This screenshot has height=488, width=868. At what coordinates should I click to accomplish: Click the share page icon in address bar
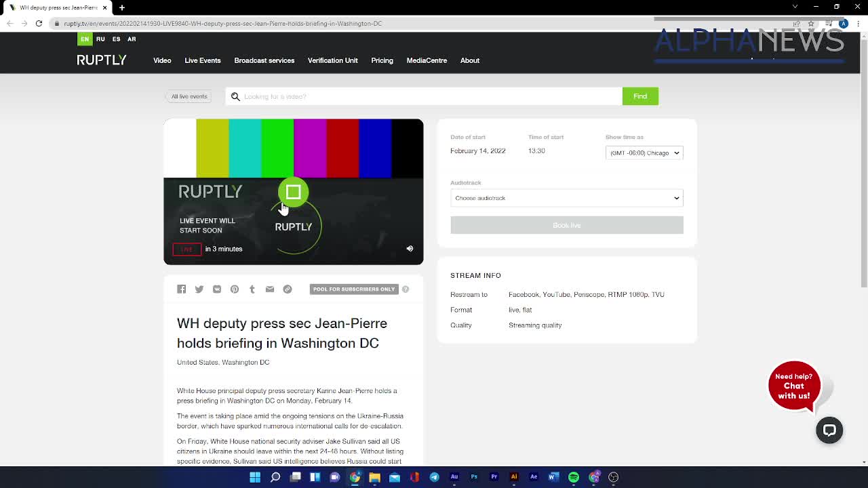pos(797,24)
